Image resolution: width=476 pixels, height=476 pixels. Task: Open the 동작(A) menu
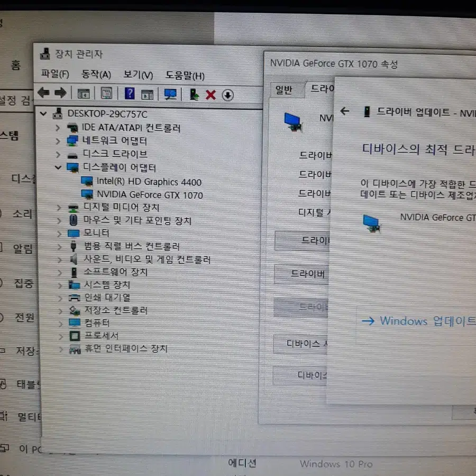tap(96, 74)
